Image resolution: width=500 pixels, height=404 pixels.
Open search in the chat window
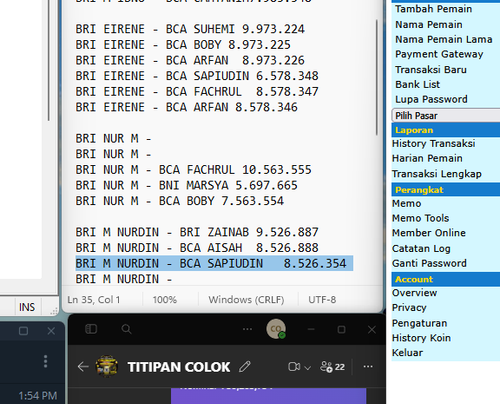[126, 329]
